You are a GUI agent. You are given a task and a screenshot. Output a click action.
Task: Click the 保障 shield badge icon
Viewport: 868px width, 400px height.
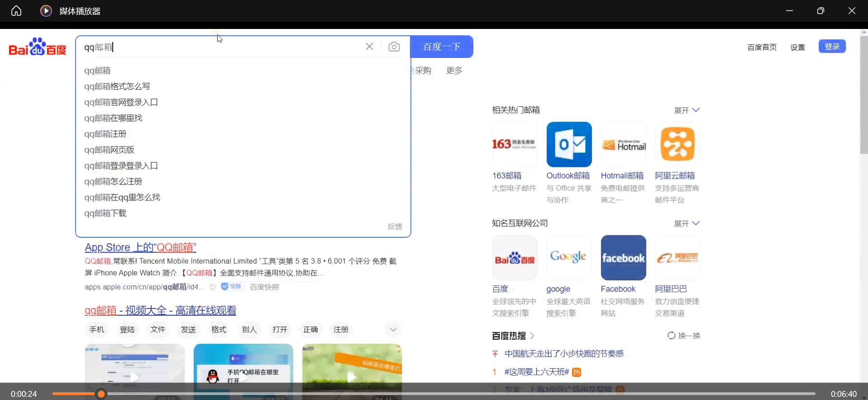coord(232,286)
